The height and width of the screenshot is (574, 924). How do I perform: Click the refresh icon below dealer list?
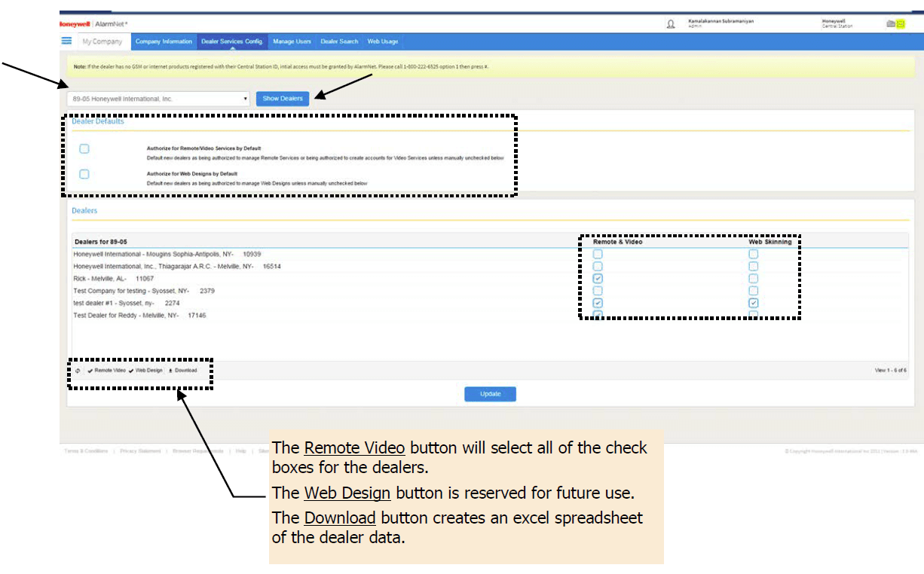click(x=78, y=371)
